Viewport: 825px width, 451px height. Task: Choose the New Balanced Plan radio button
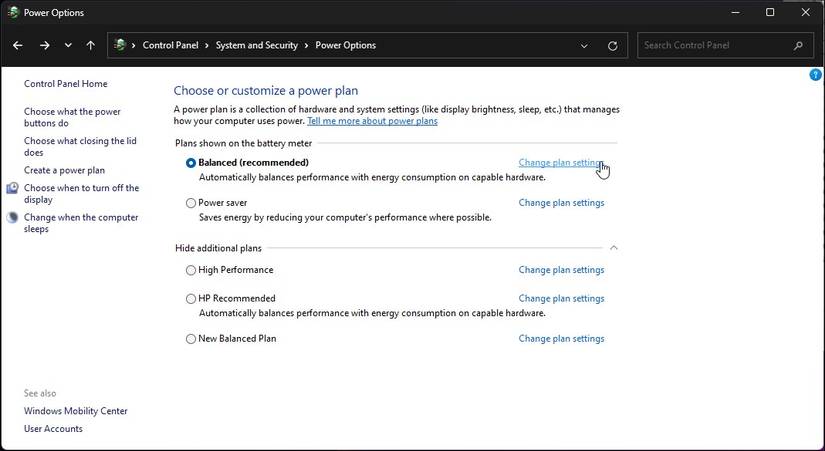coord(191,339)
